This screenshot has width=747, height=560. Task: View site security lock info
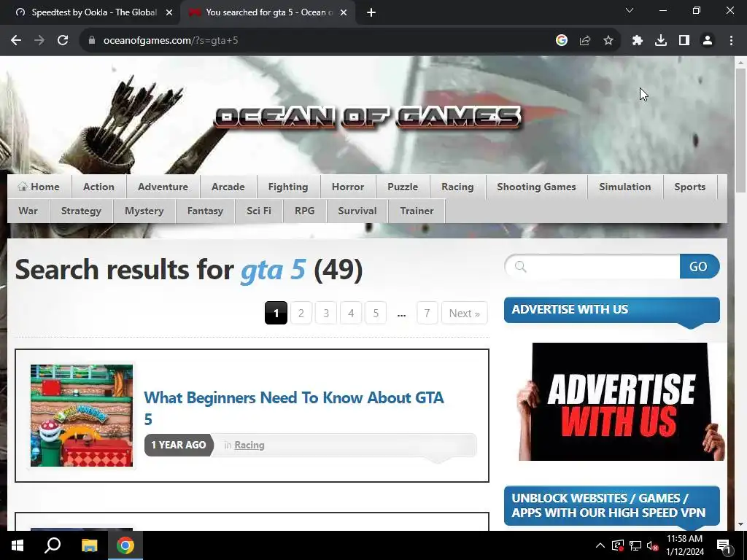click(x=92, y=41)
